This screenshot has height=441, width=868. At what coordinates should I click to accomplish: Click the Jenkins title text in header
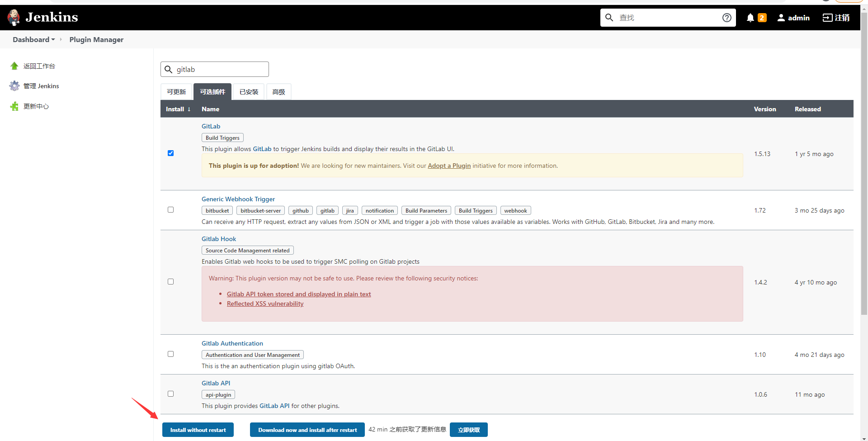click(52, 17)
